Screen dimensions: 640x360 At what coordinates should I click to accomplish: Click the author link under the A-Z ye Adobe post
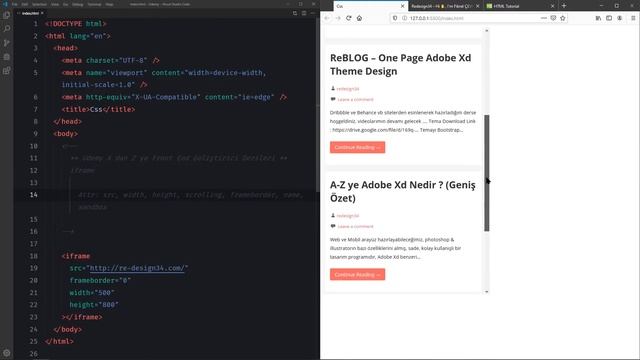tap(348, 216)
